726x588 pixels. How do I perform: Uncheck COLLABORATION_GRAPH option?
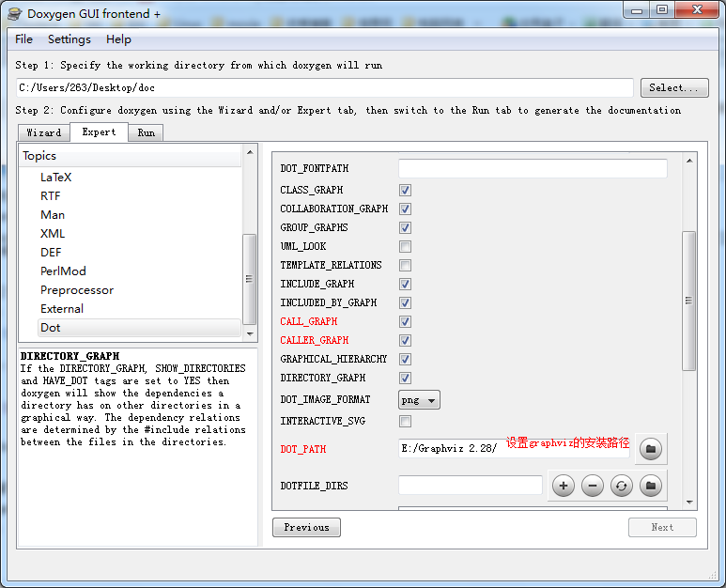pos(405,209)
